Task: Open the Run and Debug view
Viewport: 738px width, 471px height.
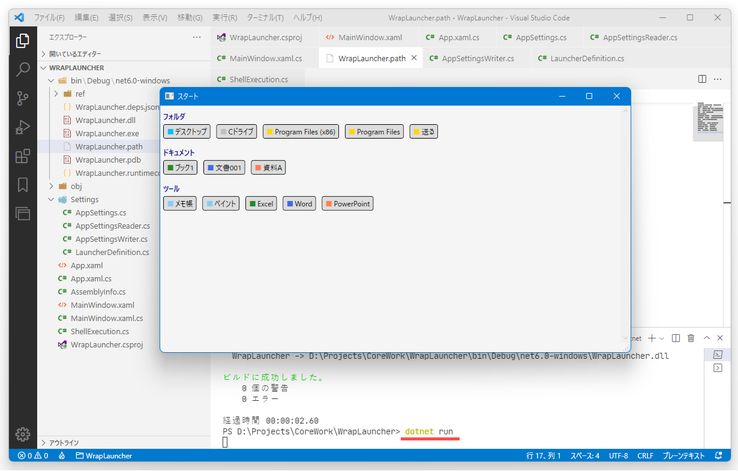Action: click(22, 127)
